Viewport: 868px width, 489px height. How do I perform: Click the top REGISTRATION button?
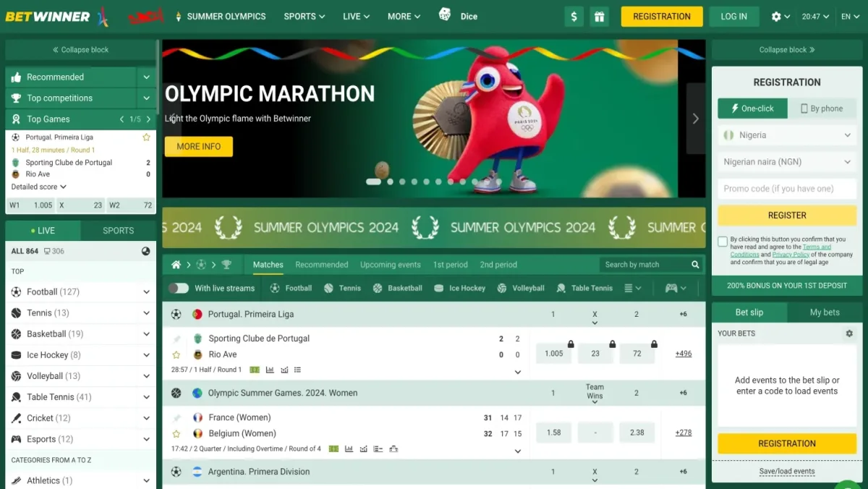point(662,17)
